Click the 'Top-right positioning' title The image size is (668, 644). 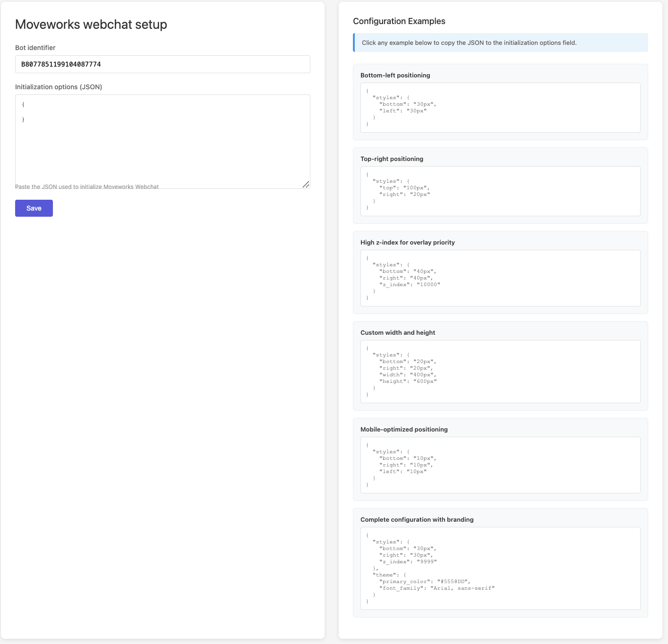click(x=392, y=159)
